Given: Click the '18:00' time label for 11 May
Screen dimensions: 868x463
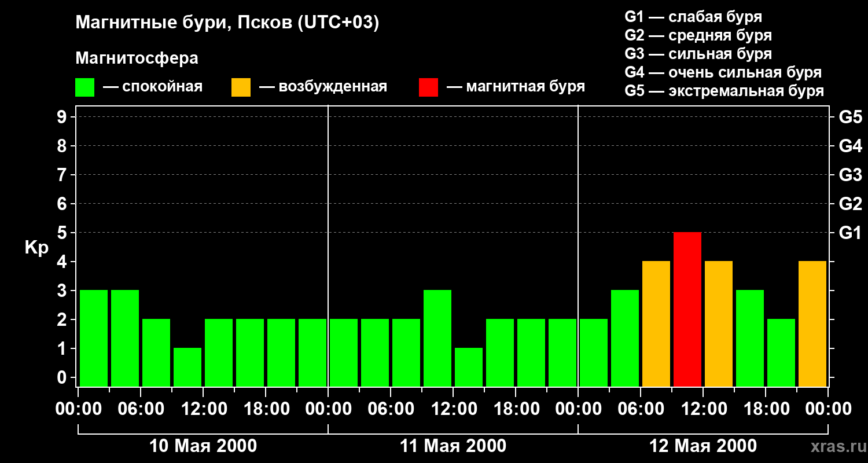Looking at the screenshot, I should 516,409.
